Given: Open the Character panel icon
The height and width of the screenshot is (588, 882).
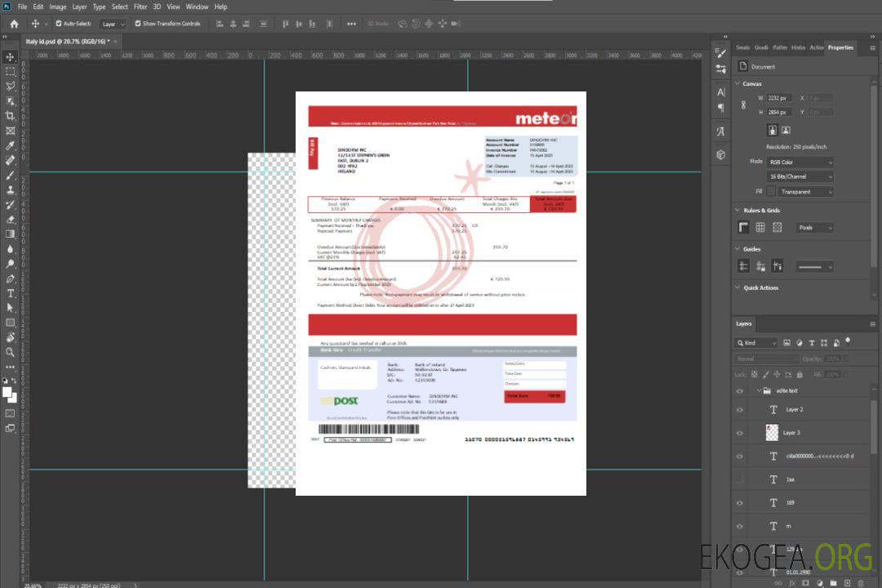Looking at the screenshot, I should [721, 91].
